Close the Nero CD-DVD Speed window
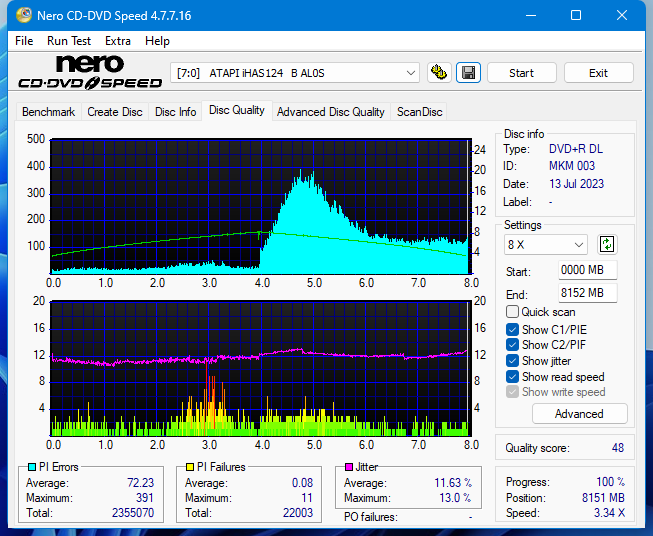 coord(622,15)
